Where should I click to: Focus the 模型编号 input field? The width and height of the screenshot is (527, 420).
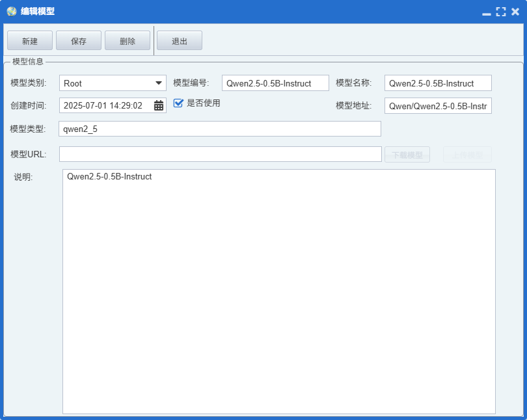click(x=275, y=83)
